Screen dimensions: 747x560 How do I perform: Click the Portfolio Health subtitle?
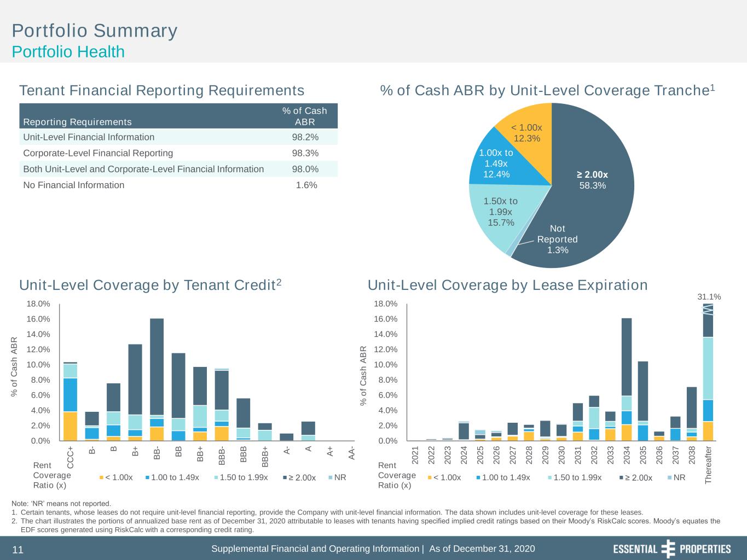68,52
